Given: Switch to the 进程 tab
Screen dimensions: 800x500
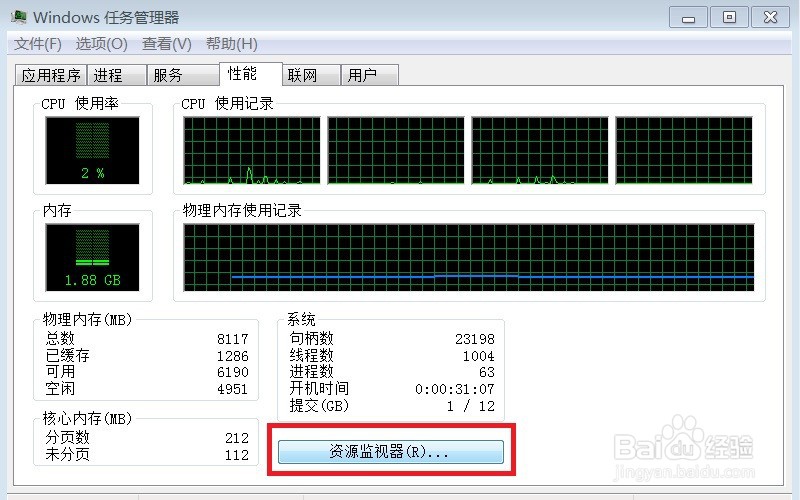Looking at the screenshot, I should pos(117,75).
